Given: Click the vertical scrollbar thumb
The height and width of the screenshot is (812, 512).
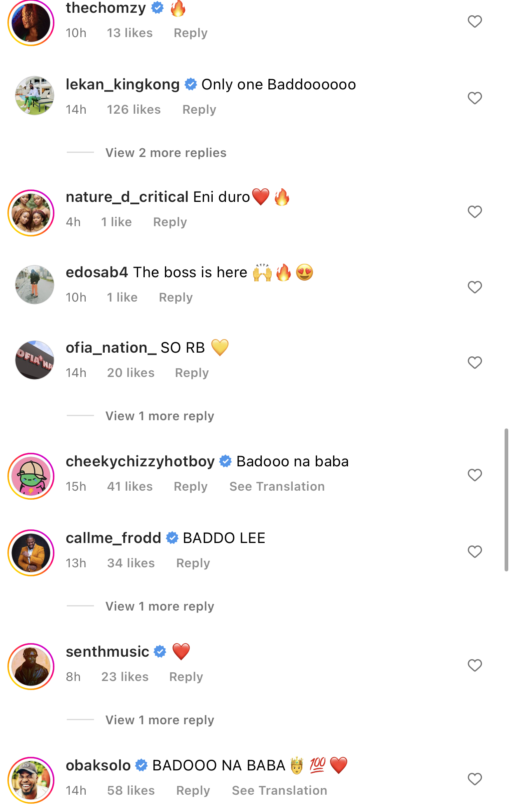Looking at the screenshot, I should (506, 500).
